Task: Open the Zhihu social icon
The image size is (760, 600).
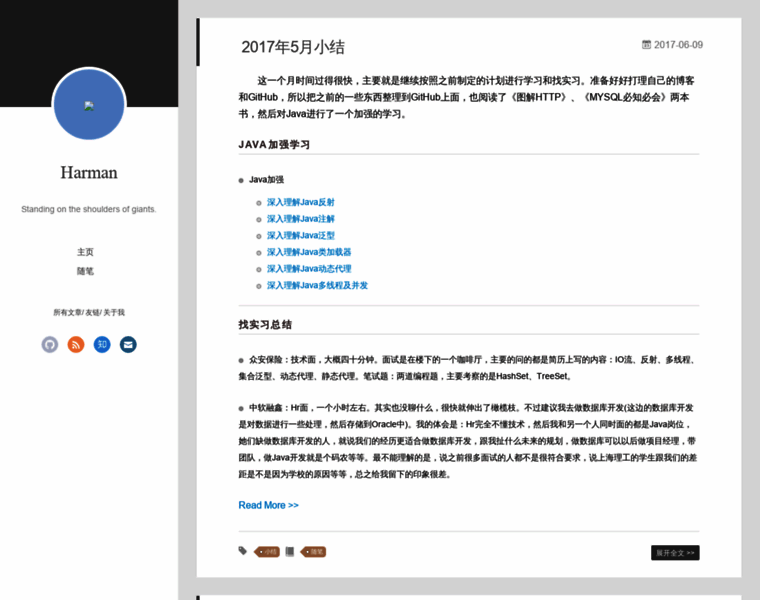Action: coord(102,344)
